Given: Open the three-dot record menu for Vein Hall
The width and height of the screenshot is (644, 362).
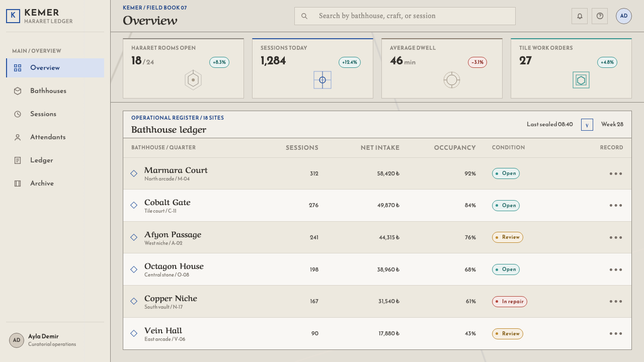Looking at the screenshot, I should click(616, 333).
